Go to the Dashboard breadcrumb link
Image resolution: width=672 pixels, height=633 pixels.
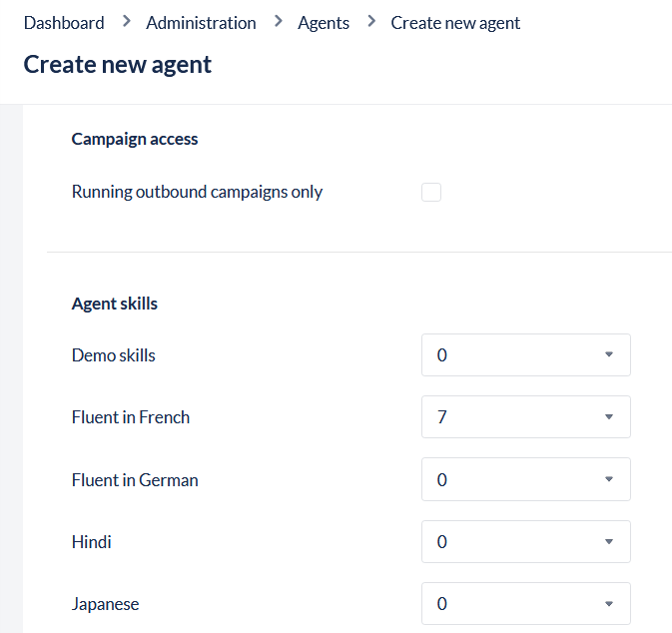click(x=64, y=22)
